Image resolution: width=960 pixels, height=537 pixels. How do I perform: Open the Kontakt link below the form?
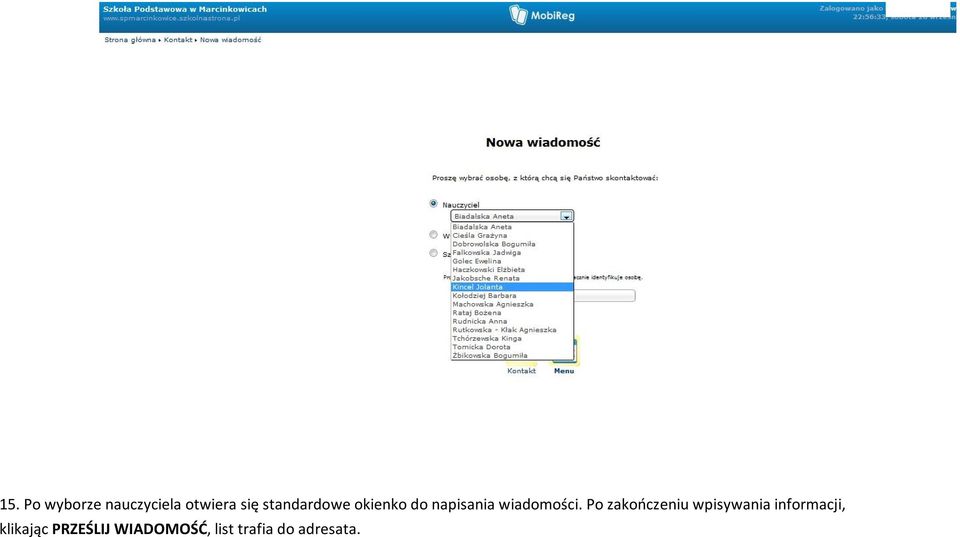pos(522,371)
